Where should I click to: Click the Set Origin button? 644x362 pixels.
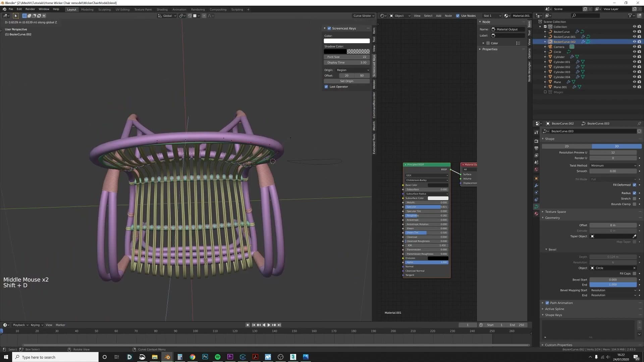point(346,81)
